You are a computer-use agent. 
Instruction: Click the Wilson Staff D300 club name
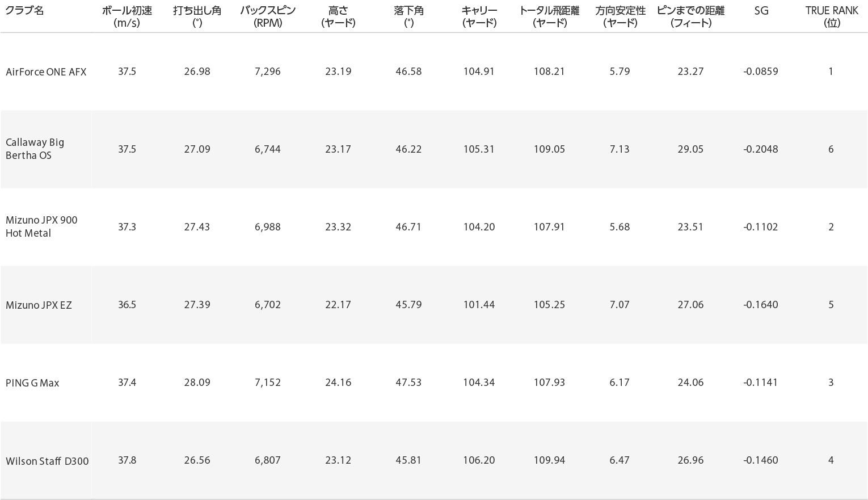[x=47, y=461]
